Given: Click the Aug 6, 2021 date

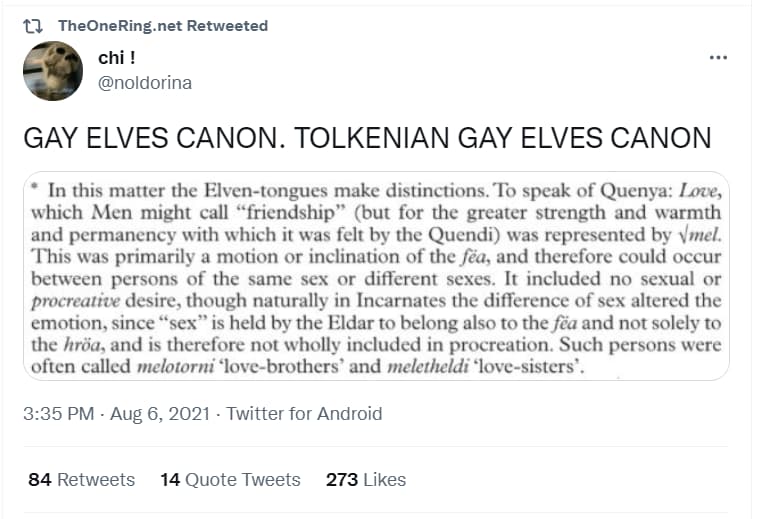Looking at the screenshot, I should click(x=160, y=414).
